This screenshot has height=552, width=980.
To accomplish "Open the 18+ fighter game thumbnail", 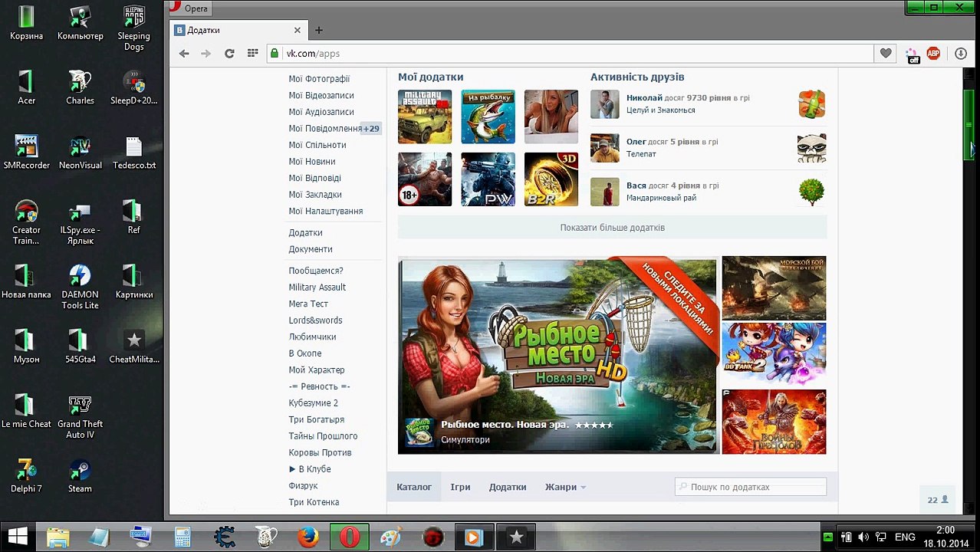I will [425, 179].
